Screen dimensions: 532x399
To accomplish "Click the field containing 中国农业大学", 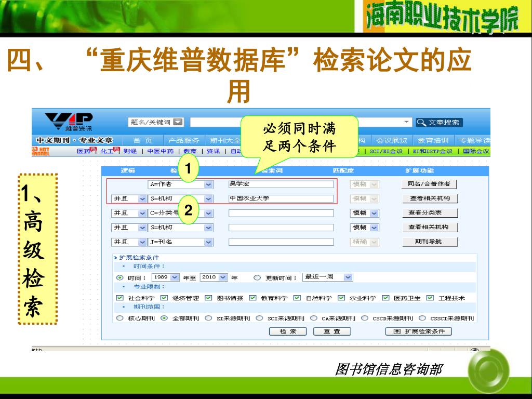I will pos(281,198).
